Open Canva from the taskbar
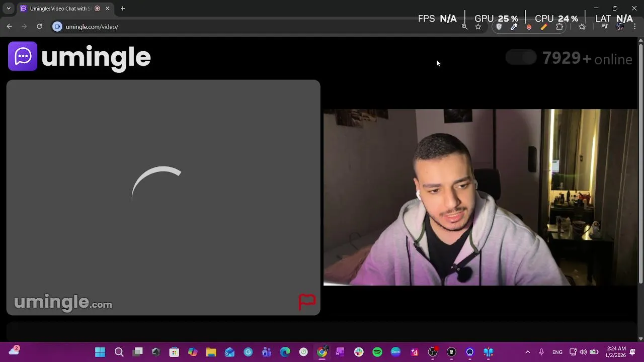Image resolution: width=644 pixels, height=362 pixels. coord(396,352)
